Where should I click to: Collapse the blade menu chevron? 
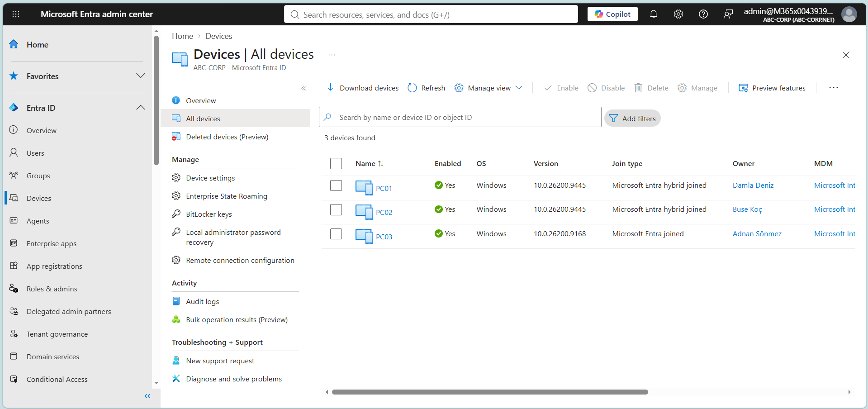[x=304, y=88]
